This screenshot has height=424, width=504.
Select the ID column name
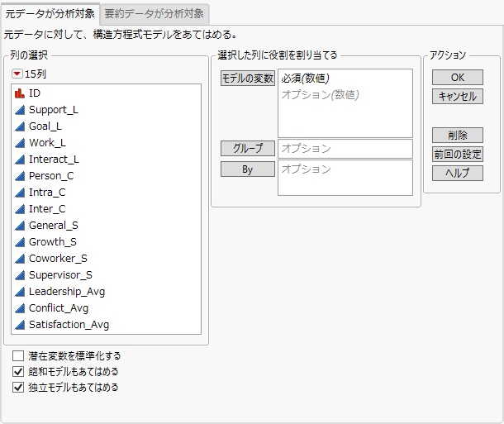click(x=35, y=93)
